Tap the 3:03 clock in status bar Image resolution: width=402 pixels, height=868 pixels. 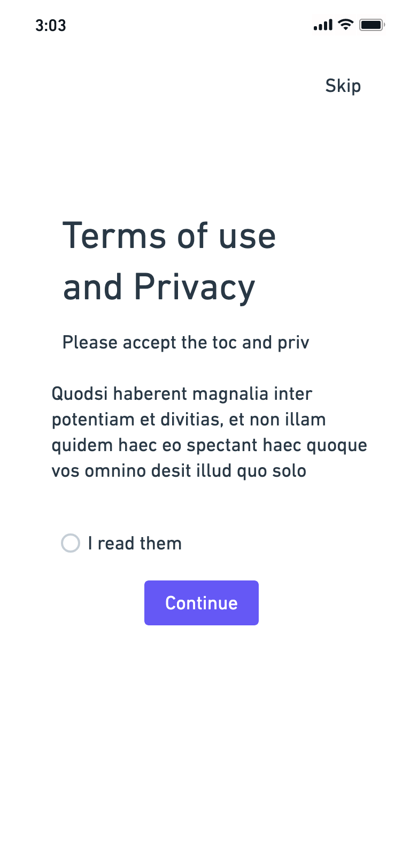(x=51, y=26)
